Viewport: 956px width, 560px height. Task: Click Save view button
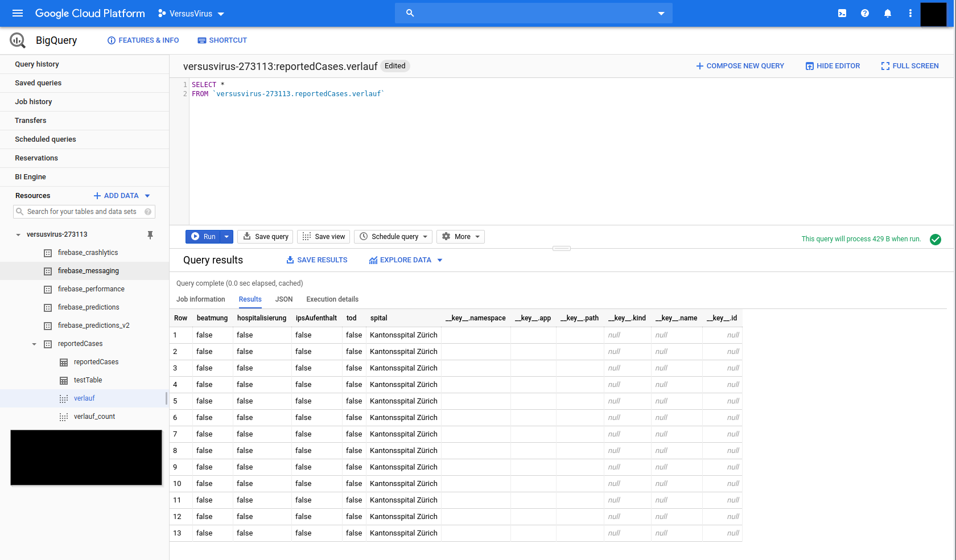(x=323, y=237)
